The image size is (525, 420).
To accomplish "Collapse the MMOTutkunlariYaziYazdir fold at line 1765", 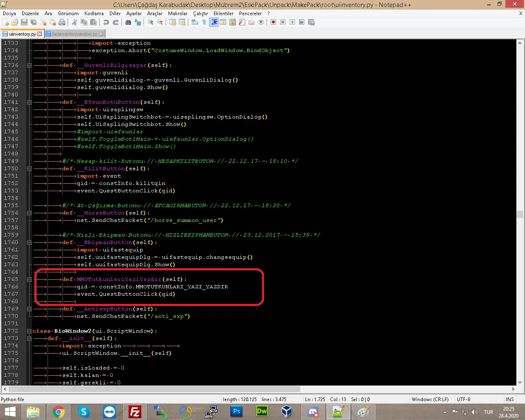I will pos(29,279).
